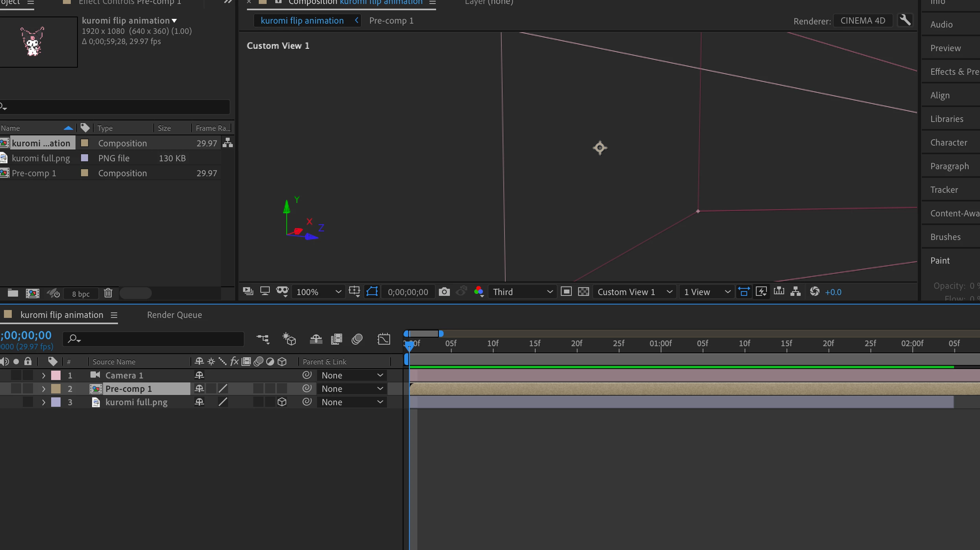Open the Pre-comp 1 breadcrumb tab
Image resolution: width=980 pixels, height=550 pixels.
coord(391,20)
